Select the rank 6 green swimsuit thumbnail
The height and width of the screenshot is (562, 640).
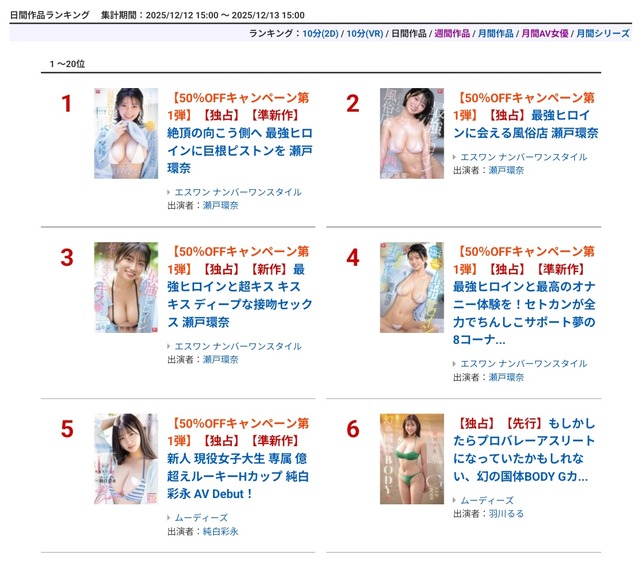click(x=412, y=459)
